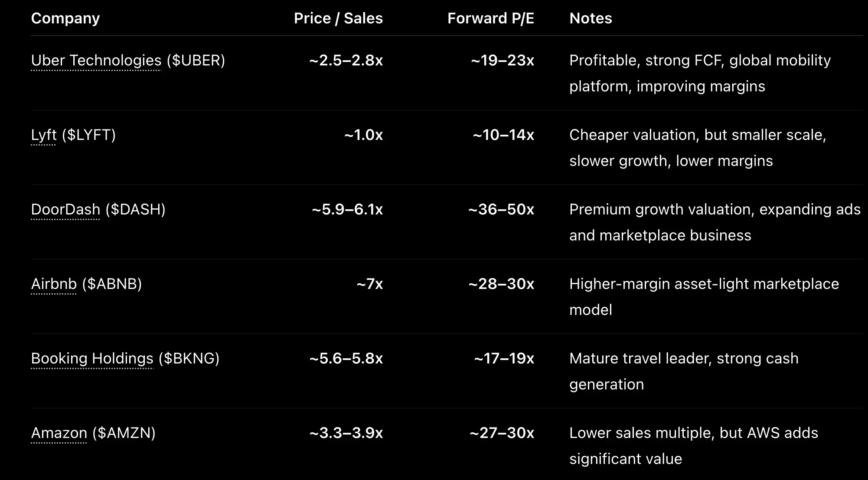Click the $BKNG ticker text
The image size is (868, 480).
click(189, 359)
